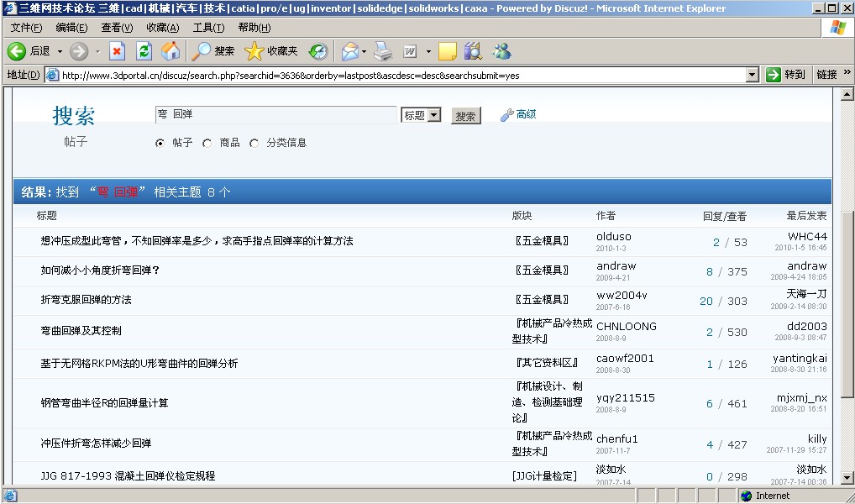
Task: Click last poster yantingkai link
Action: 800,359
